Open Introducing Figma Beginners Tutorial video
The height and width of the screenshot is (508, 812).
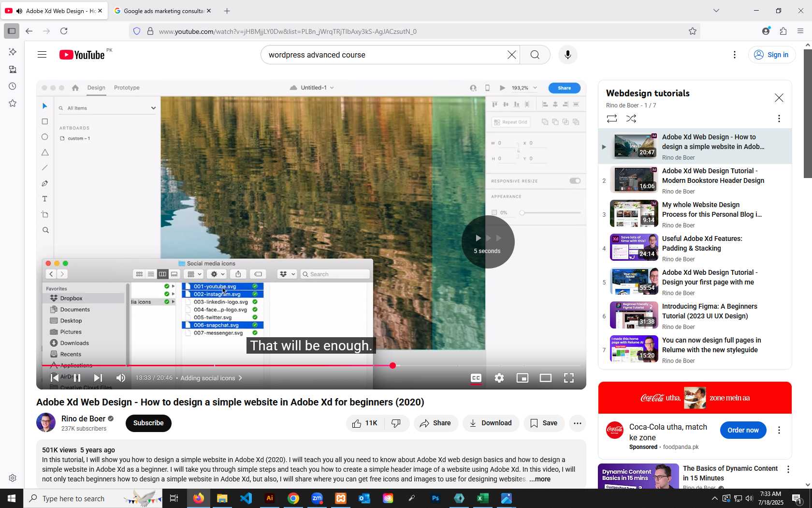point(695,316)
